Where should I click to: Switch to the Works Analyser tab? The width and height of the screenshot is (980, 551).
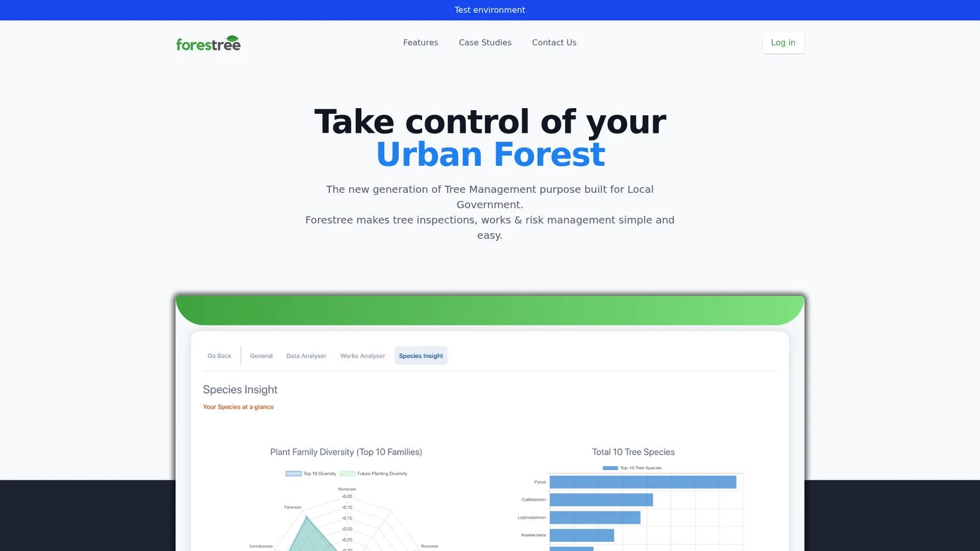[x=362, y=356]
